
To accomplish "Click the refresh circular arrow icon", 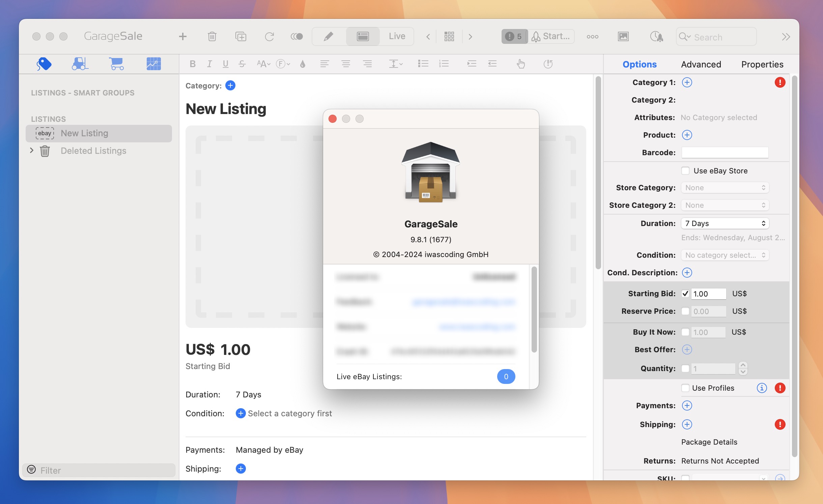I will (269, 36).
